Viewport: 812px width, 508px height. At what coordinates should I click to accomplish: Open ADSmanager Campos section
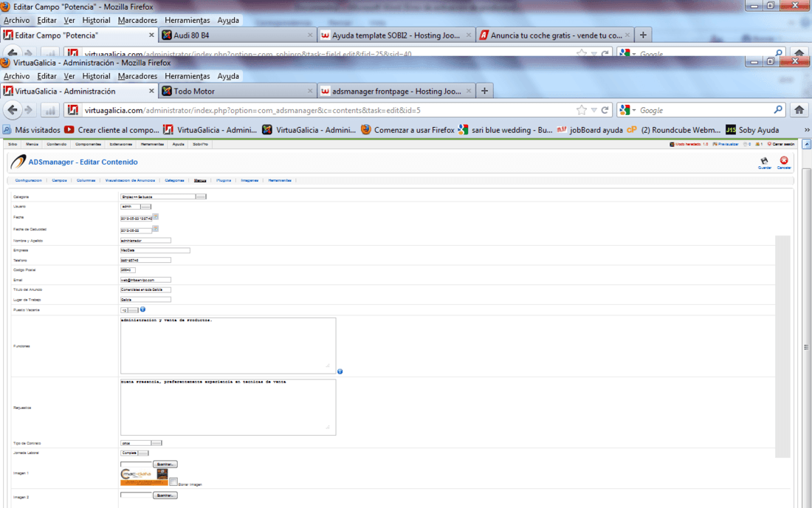59,181
